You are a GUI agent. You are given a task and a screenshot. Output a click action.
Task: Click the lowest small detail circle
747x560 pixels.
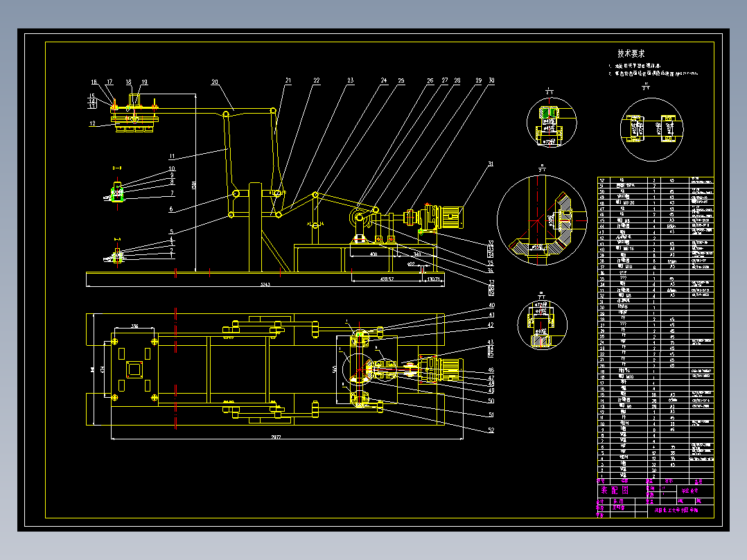point(542,324)
